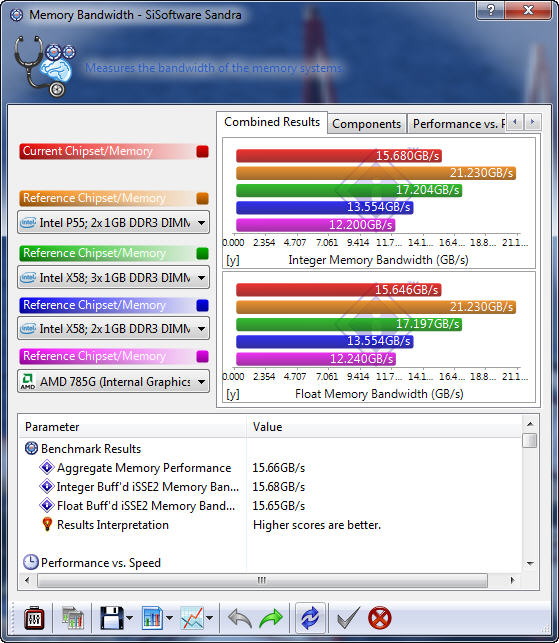
Task: Click the 15.68GB/s value cell
Action: [x=279, y=487]
